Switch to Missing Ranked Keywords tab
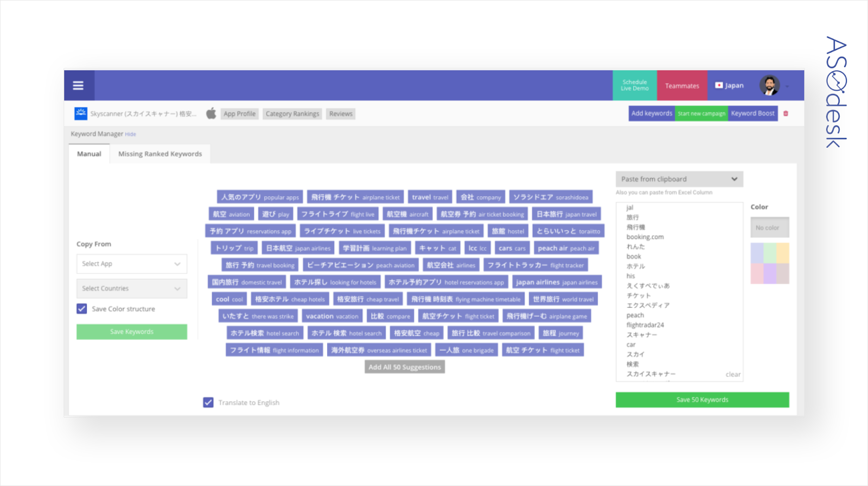 (x=160, y=154)
